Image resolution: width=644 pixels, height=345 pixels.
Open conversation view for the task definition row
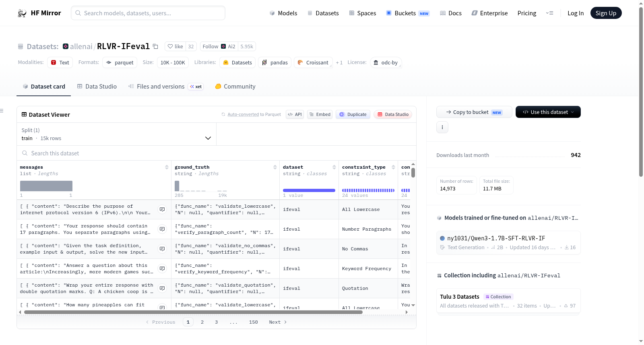[162, 249]
